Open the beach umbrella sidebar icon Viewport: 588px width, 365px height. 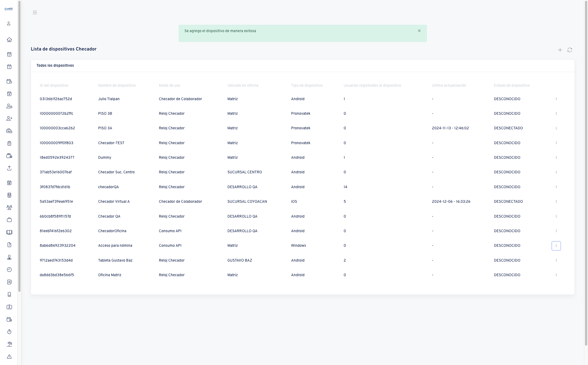[9, 344]
